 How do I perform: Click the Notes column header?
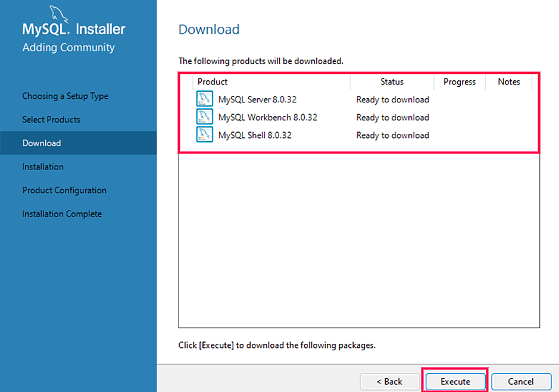509,81
